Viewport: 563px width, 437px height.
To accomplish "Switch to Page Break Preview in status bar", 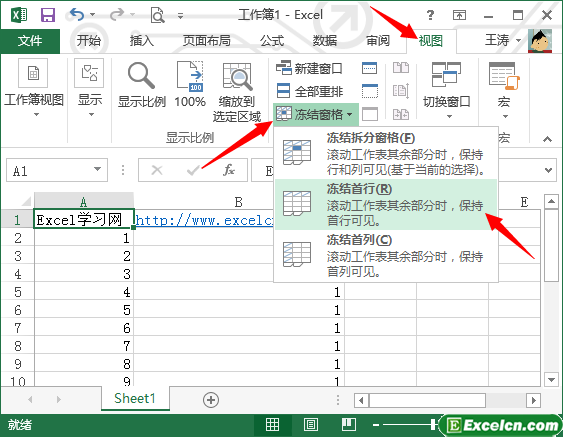I will tap(349, 424).
